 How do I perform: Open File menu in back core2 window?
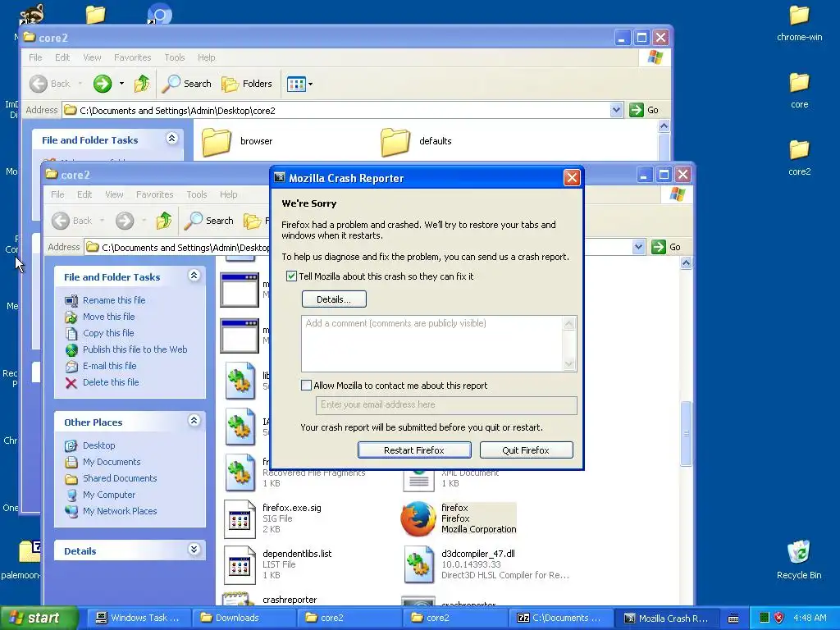[35, 57]
